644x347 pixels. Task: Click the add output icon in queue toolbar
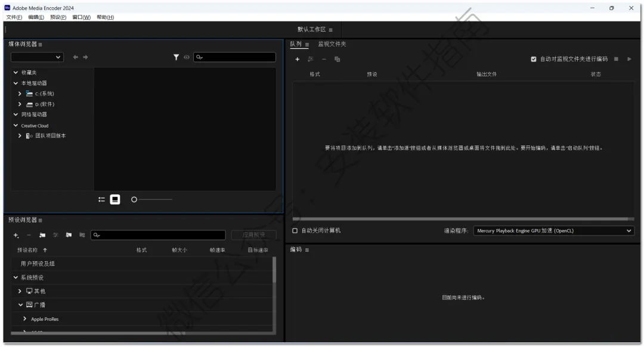pos(311,59)
